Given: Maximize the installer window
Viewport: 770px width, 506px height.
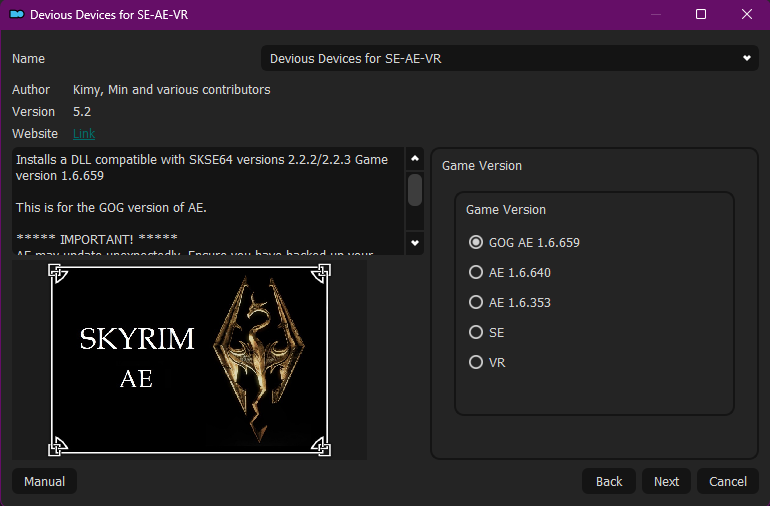Looking at the screenshot, I should (x=701, y=14).
